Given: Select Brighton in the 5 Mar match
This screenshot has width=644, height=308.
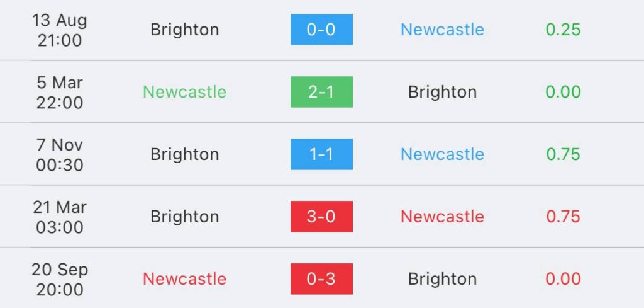Looking at the screenshot, I should (x=442, y=92).
